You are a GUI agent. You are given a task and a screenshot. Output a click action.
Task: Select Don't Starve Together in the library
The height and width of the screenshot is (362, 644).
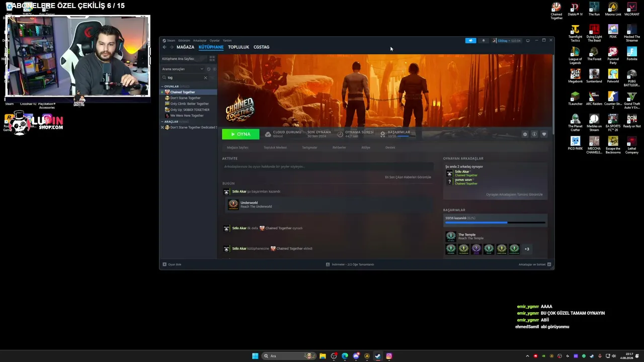[x=185, y=98]
